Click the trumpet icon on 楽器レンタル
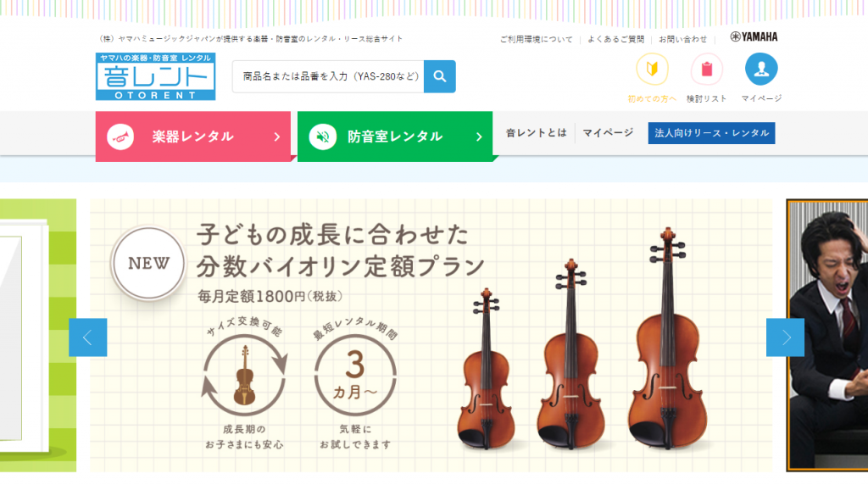868x485 pixels. point(120,137)
